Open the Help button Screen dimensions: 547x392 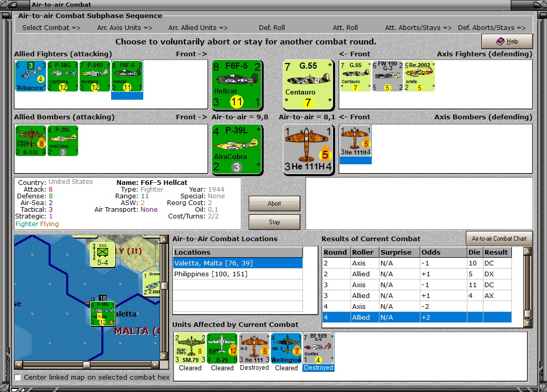click(x=507, y=41)
